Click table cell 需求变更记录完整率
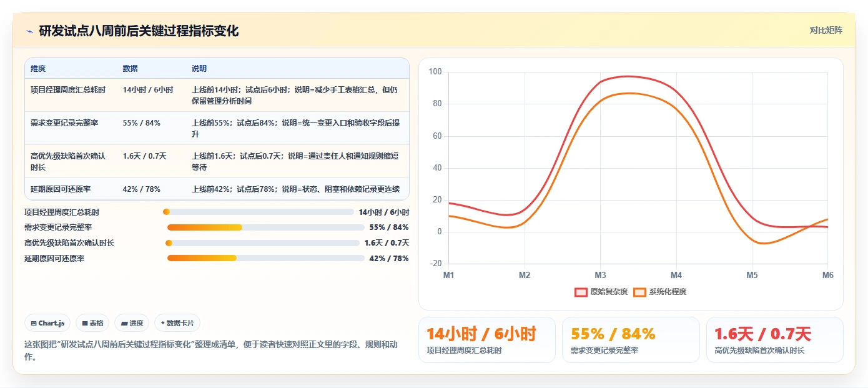868x388 pixels. pos(64,123)
